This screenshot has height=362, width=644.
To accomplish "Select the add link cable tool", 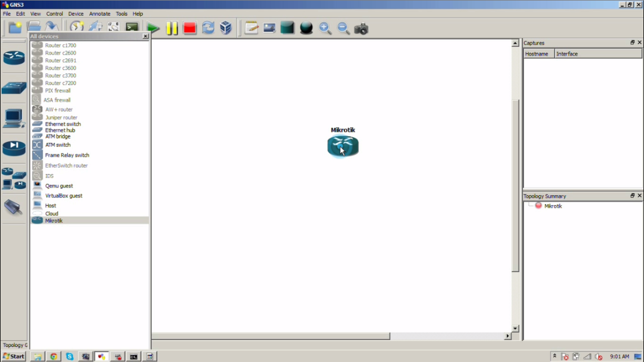I will [x=13, y=207].
